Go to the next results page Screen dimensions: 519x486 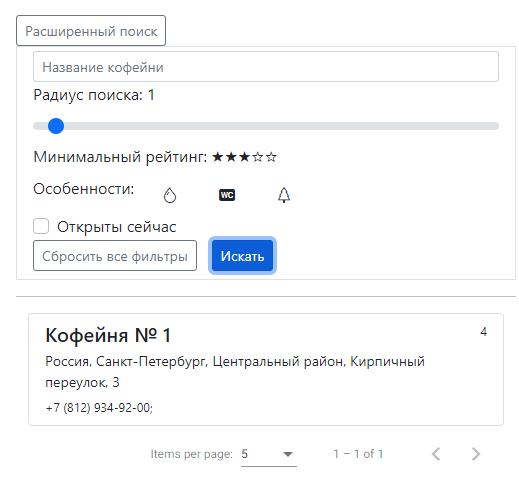[x=476, y=454]
